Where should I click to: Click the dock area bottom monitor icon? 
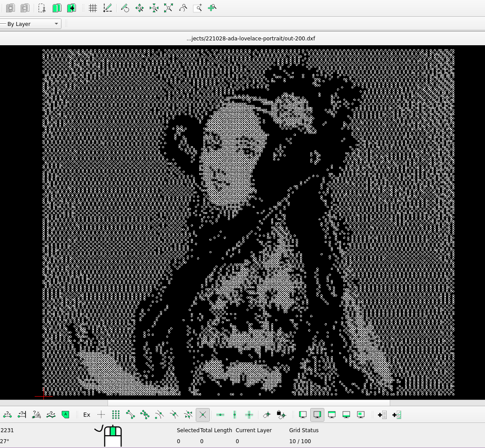346,415
